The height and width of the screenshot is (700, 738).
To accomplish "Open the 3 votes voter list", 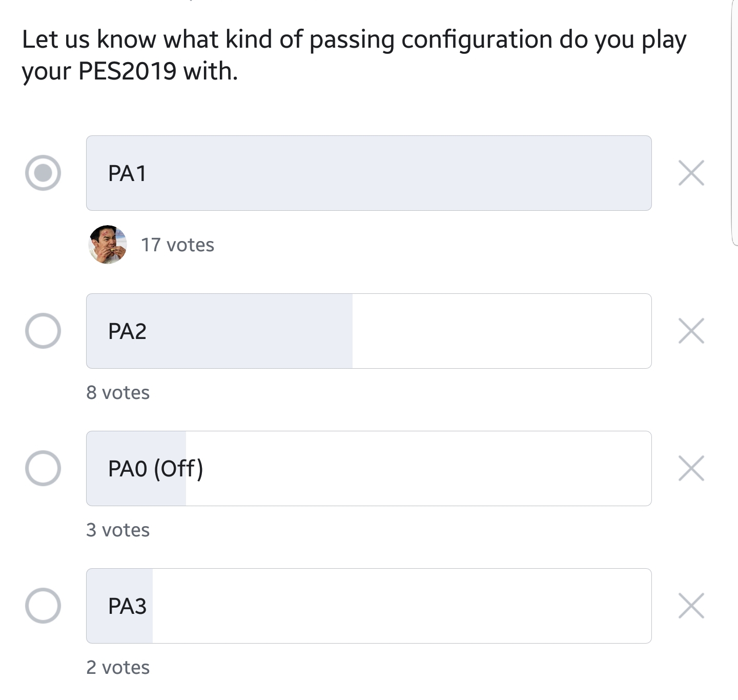I will point(118,530).
